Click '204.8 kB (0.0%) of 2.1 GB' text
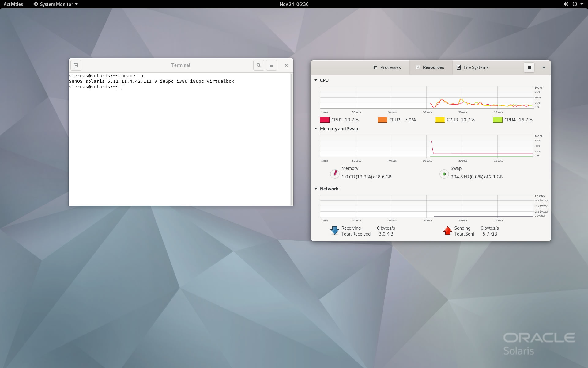 coord(477,177)
